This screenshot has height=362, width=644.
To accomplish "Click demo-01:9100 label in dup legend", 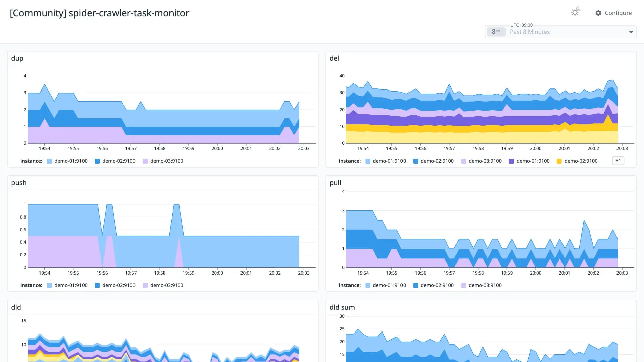I will point(71,161).
